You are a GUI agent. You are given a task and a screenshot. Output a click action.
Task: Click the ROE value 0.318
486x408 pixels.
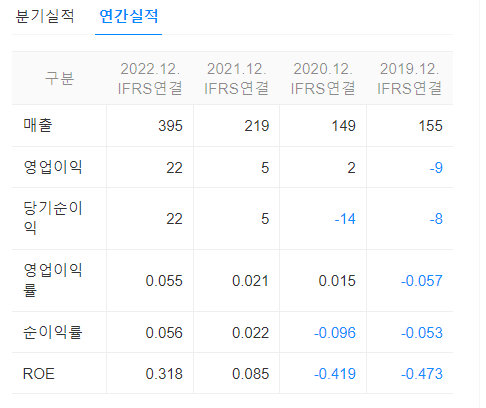point(164,374)
